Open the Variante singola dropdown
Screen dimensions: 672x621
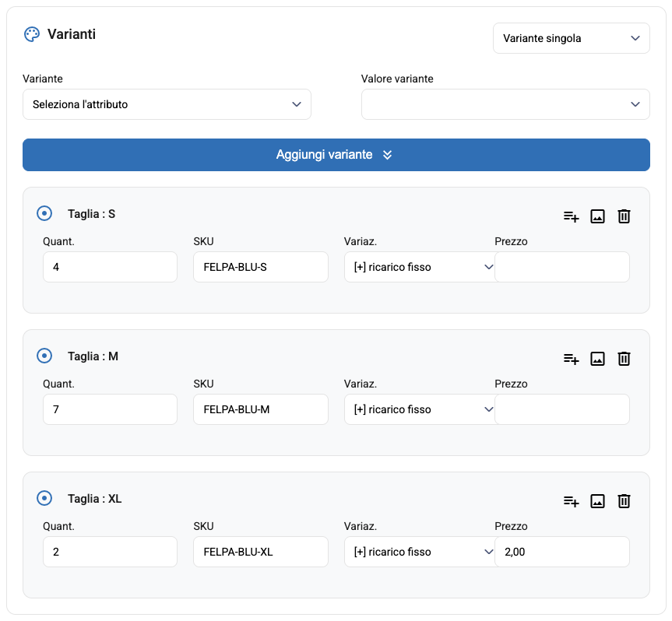click(572, 38)
